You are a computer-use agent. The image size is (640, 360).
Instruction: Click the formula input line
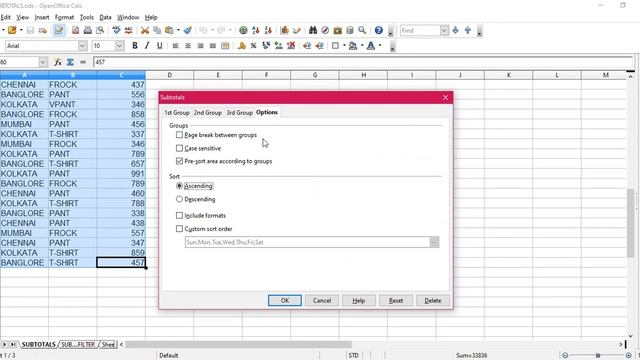point(363,62)
